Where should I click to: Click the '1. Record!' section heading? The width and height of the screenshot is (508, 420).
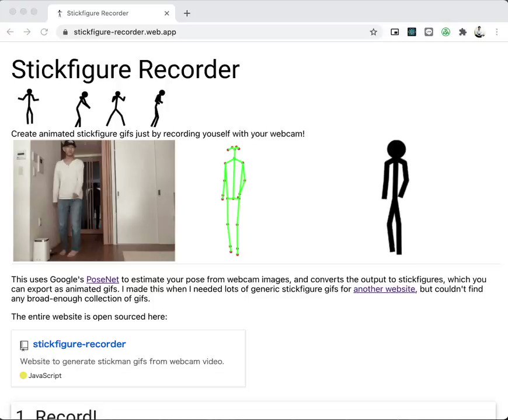click(57, 414)
